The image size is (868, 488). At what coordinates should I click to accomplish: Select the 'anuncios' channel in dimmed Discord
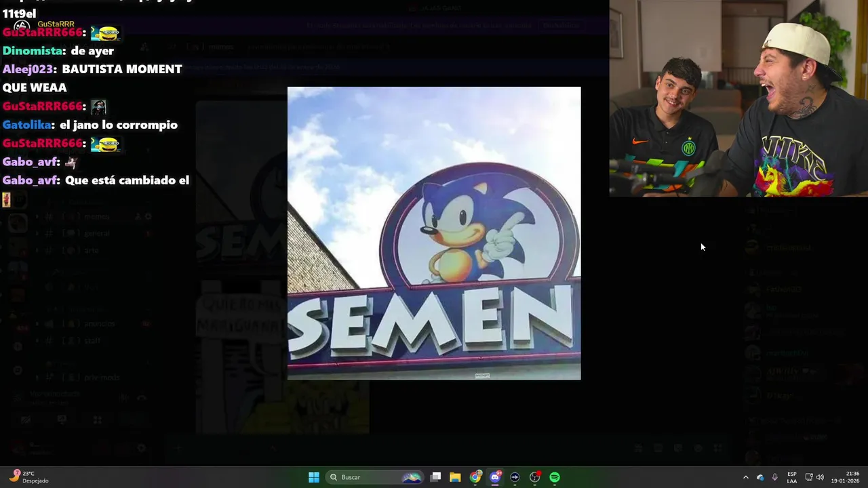[x=99, y=324]
